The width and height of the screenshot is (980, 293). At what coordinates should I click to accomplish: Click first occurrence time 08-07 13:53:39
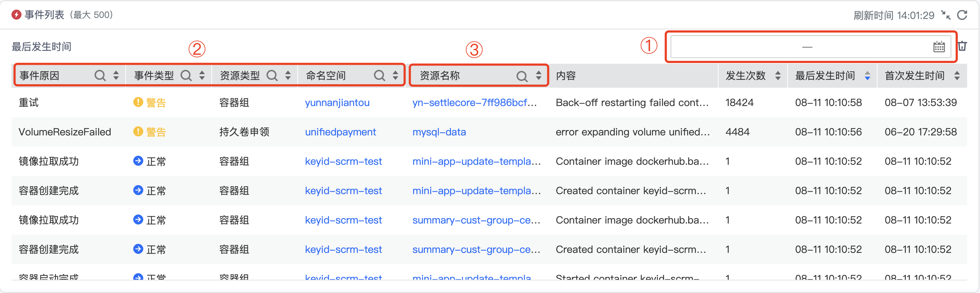point(920,103)
